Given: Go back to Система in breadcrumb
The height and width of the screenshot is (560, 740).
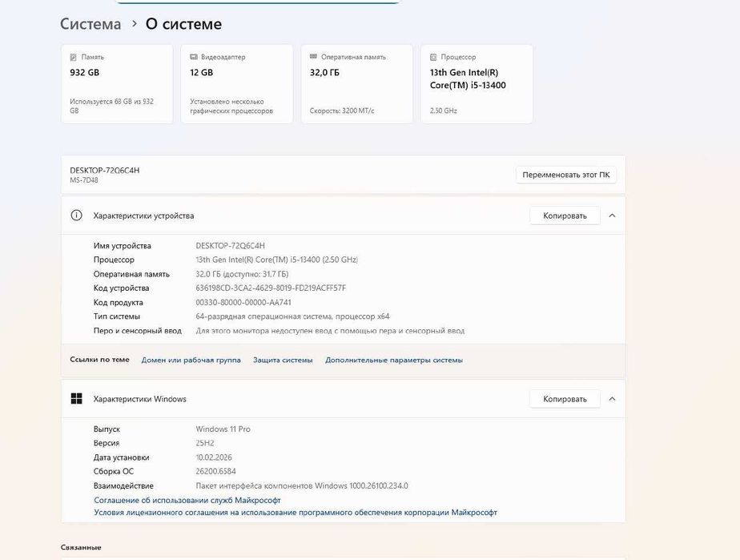Looking at the screenshot, I should pyautogui.click(x=90, y=24).
